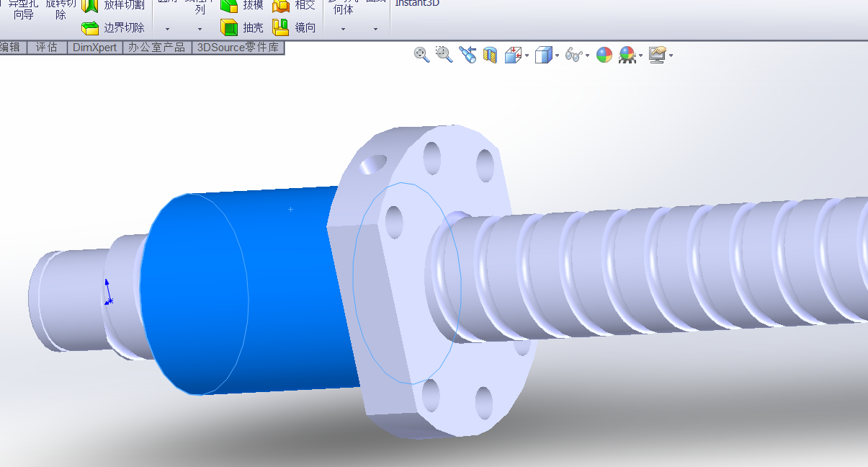Click the Zoom to Fit magnifier icon
Image resolution: width=868 pixels, height=467 pixels.
[421, 55]
